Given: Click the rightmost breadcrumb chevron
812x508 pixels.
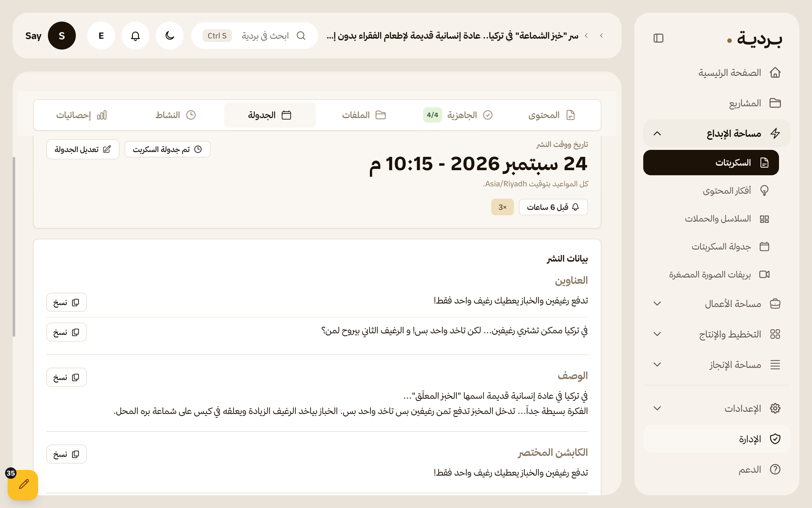Looking at the screenshot, I should [602, 36].
